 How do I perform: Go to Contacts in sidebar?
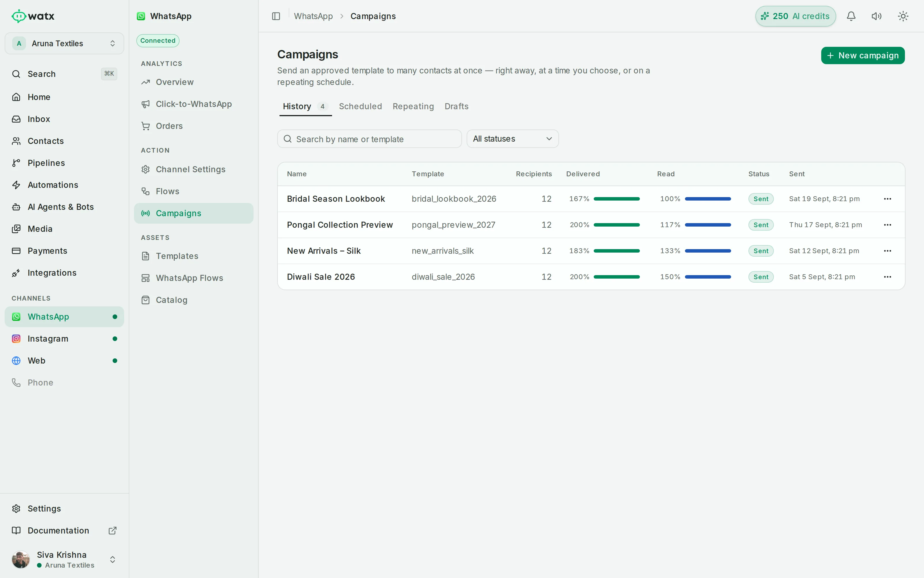coord(64,141)
